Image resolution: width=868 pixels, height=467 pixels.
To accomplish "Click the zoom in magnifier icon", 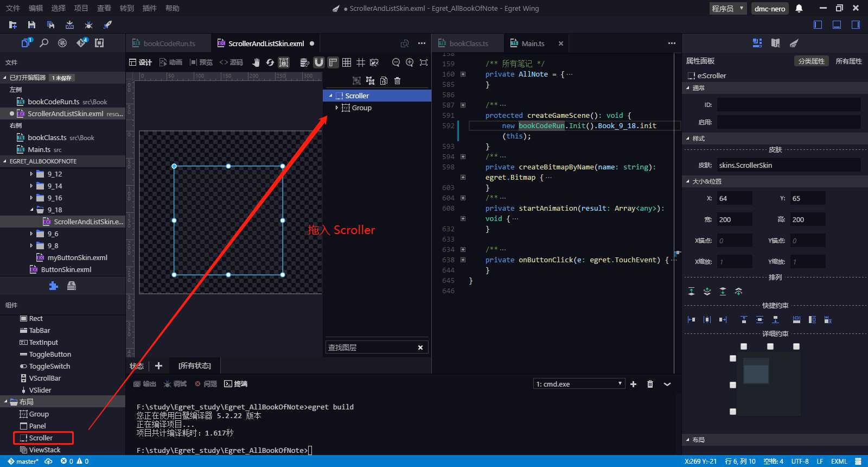I will pyautogui.click(x=410, y=62).
